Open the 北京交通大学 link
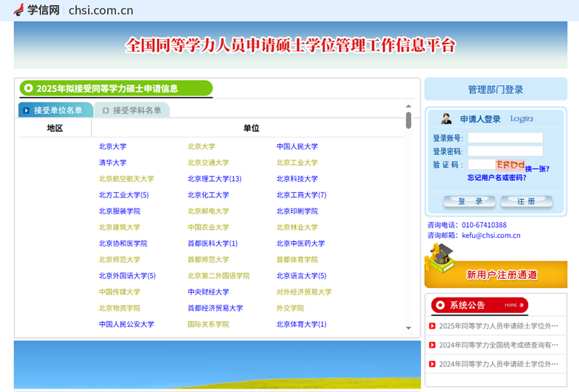The width and height of the screenshot is (579, 392). pos(208,163)
